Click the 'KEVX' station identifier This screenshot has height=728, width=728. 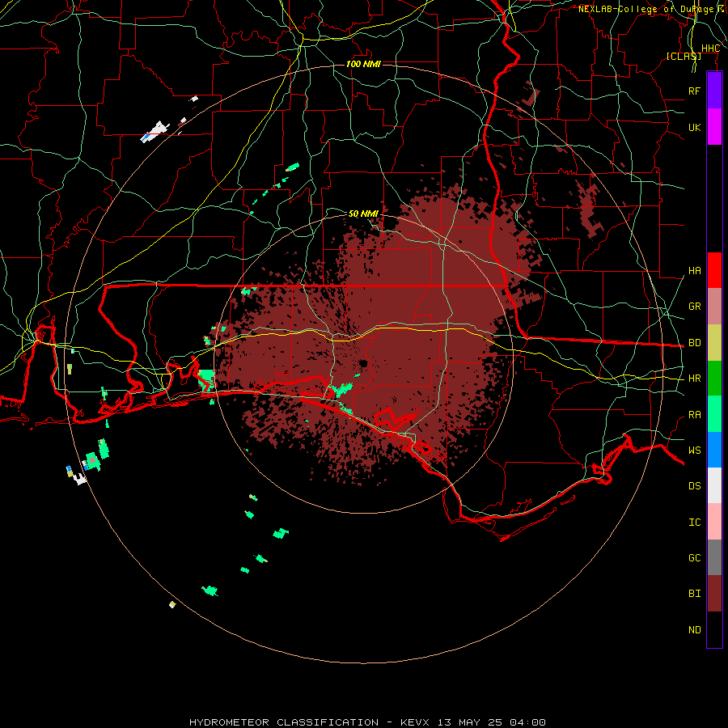(x=415, y=722)
